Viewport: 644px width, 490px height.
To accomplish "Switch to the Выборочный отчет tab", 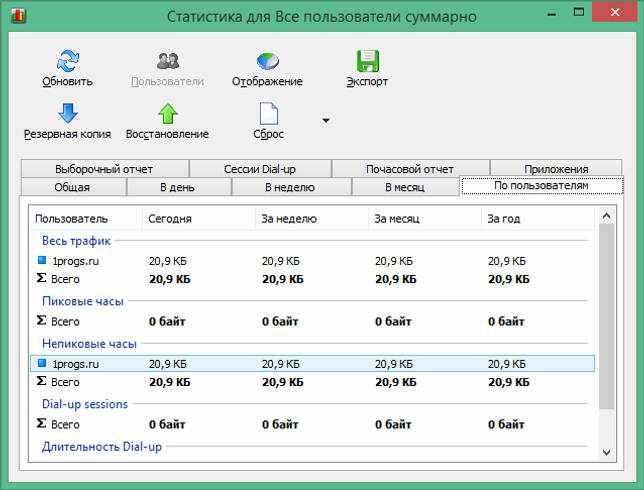I will point(104,169).
